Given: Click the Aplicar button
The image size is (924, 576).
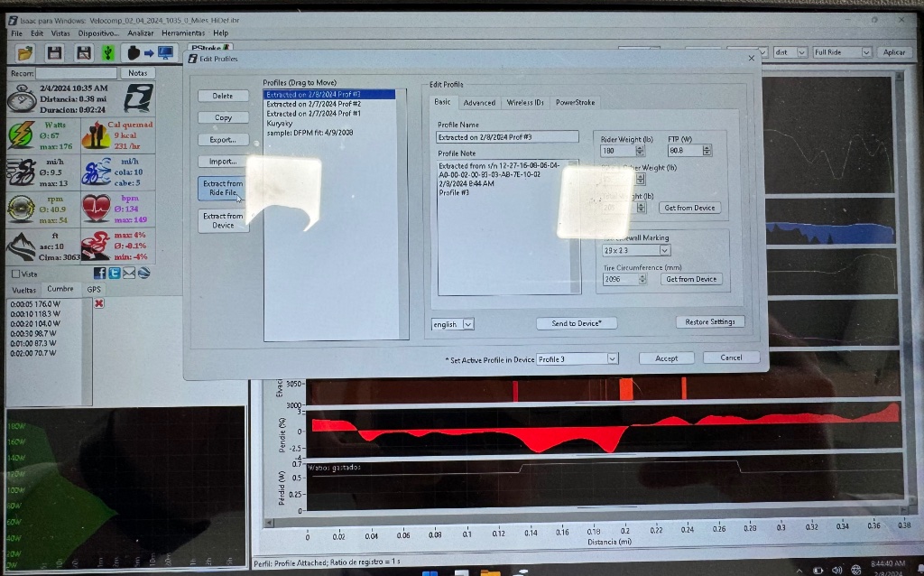Looking at the screenshot, I should click(894, 52).
